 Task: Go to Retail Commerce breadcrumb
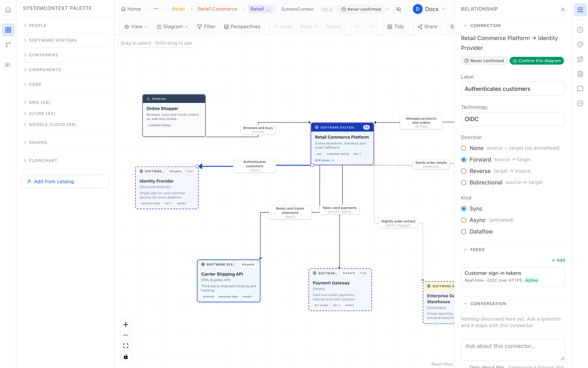click(x=217, y=9)
